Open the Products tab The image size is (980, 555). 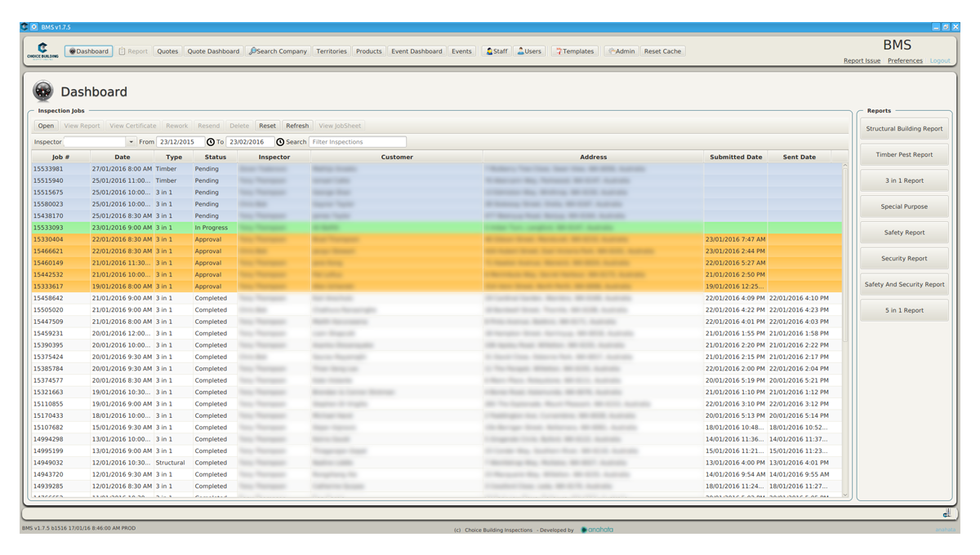[368, 51]
